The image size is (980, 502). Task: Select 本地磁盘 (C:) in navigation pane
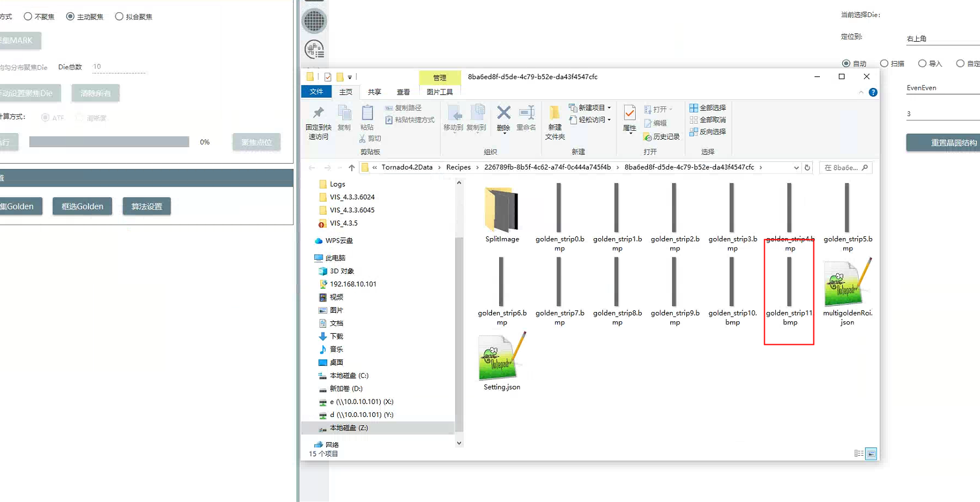pyautogui.click(x=348, y=375)
